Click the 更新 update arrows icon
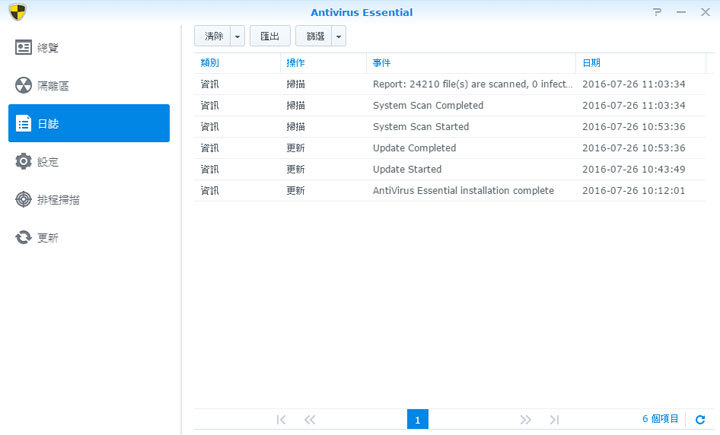 pyautogui.click(x=24, y=238)
